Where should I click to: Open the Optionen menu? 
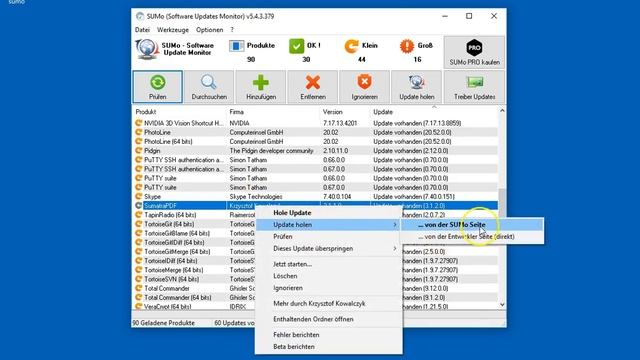click(209, 30)
